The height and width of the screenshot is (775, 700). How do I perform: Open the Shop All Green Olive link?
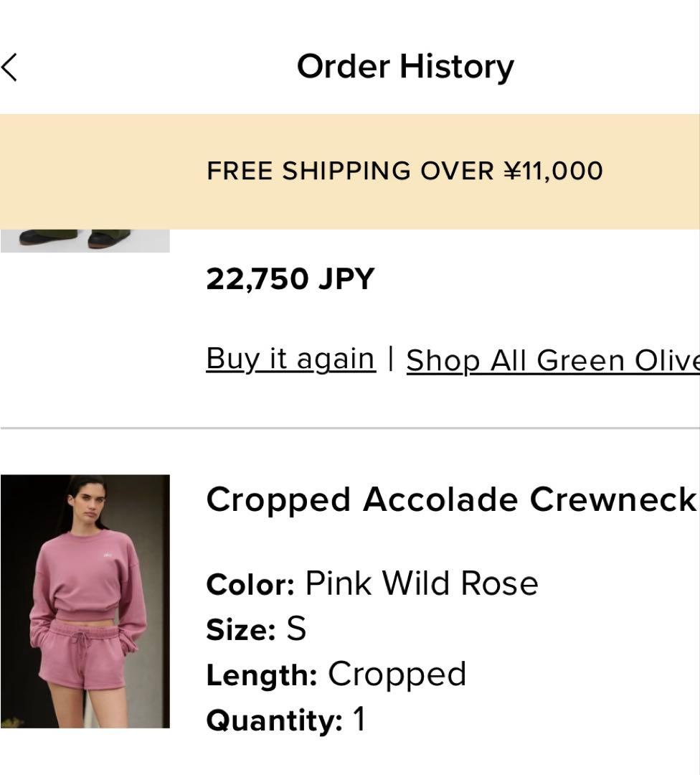(552, 360)
